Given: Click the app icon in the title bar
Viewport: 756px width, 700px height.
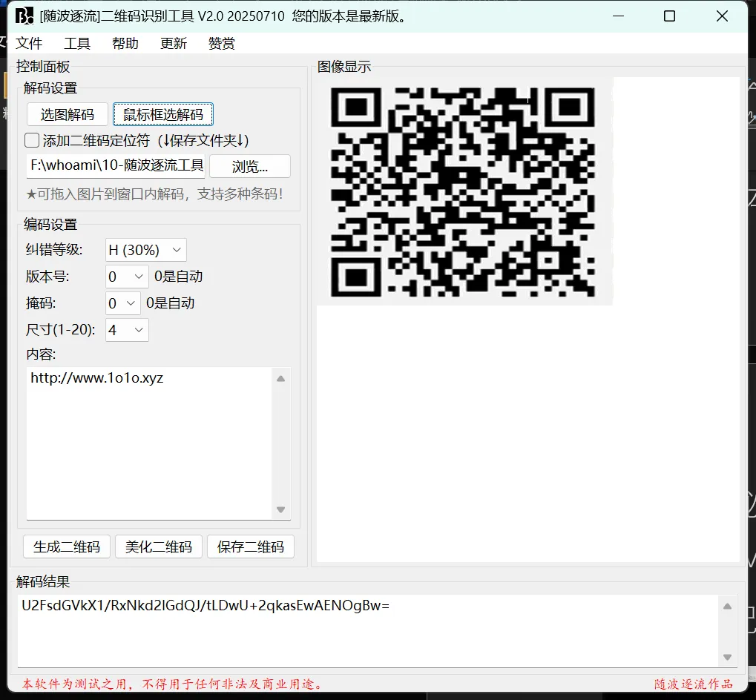Looking at the screenshot, I should point(23,16).
